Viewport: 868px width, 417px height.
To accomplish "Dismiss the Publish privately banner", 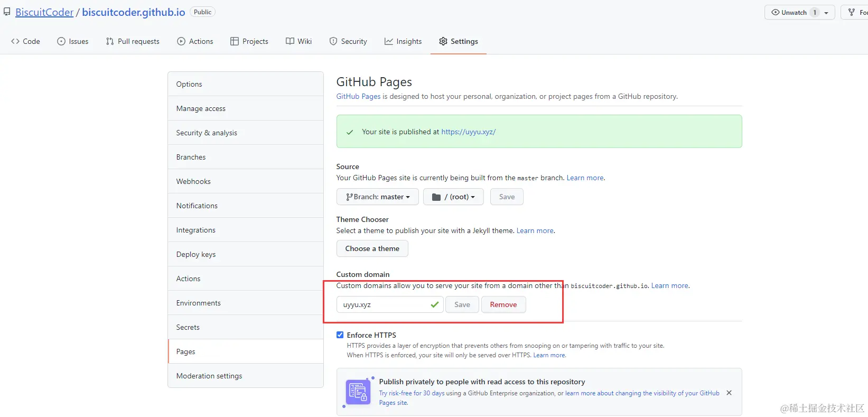I will [x=729, y=393].
